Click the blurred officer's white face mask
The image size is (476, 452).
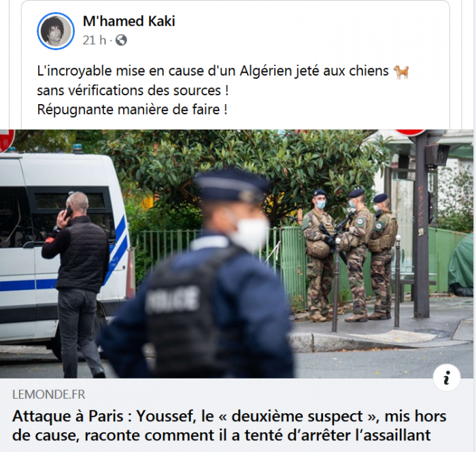tap(250, 233)
